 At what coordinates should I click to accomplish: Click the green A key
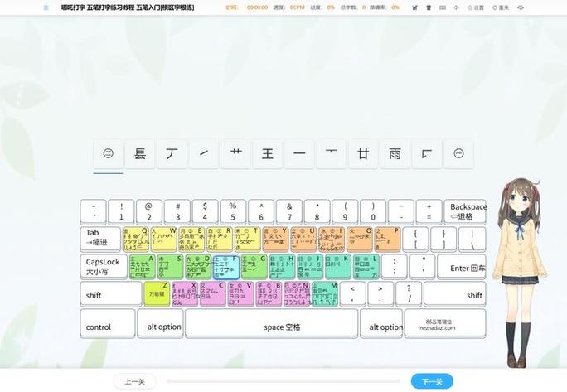(x=143, y=267)
